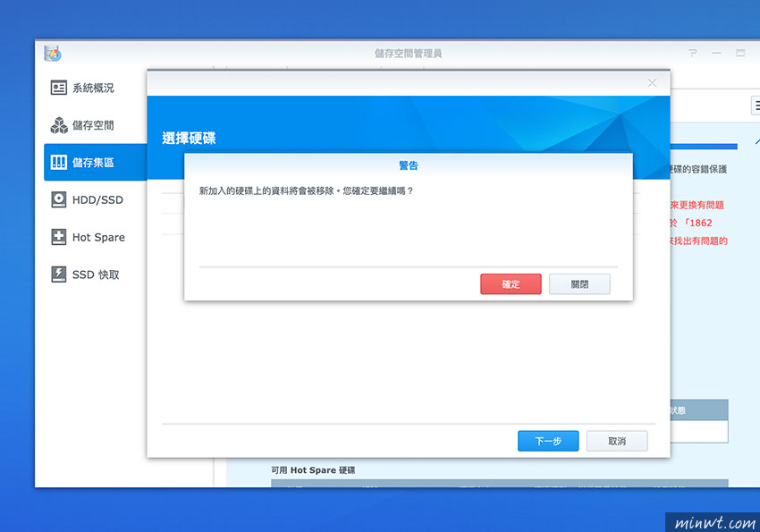
Task: Select the 儲存空間 storage volume section
Action: point(93,125)
